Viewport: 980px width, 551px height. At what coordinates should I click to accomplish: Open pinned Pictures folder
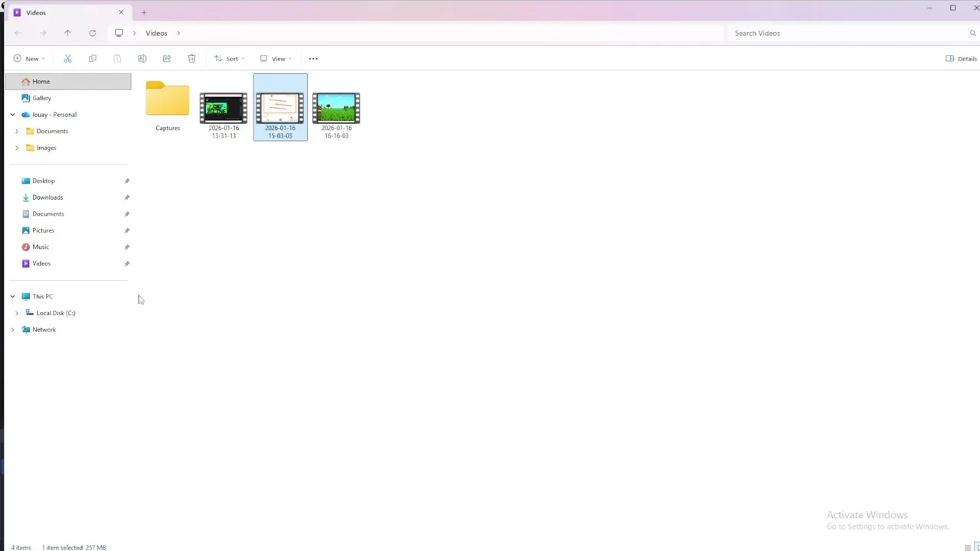coord(43,230)
